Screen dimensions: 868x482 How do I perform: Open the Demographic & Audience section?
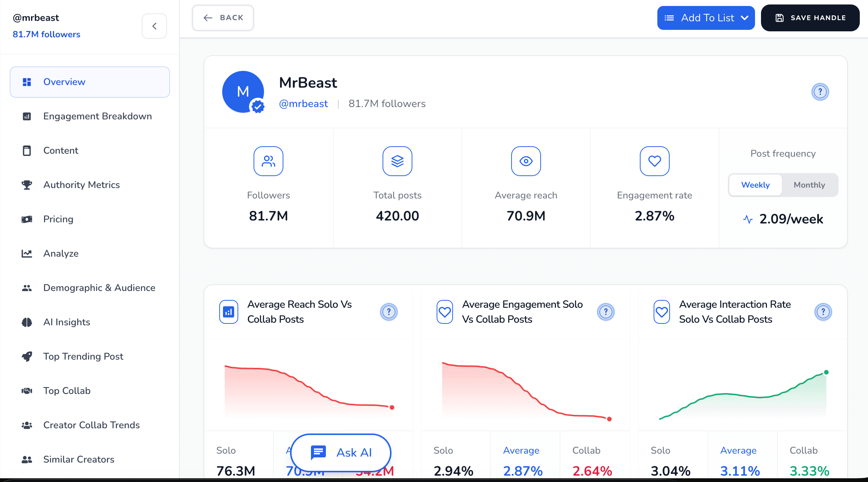tap(99, 288)
